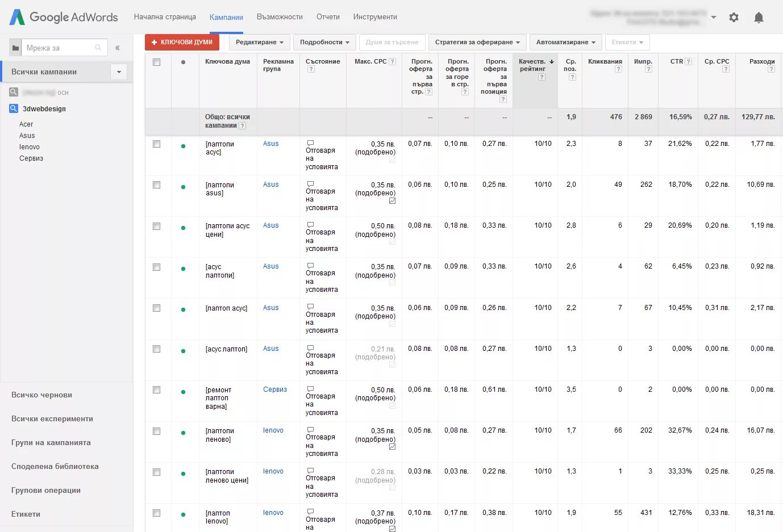Open Групови операции in sidebar
This screenshot has width=783, height=532.
46,490
